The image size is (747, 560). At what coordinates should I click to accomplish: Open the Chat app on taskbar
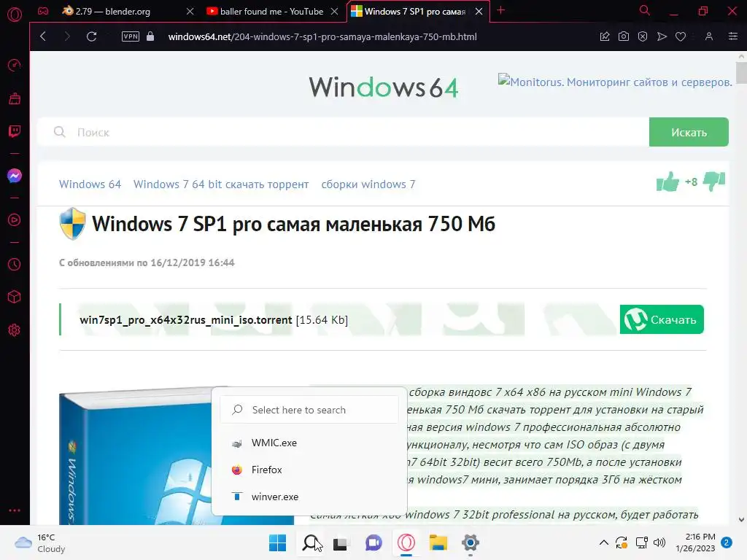click(x=374, y=542)
